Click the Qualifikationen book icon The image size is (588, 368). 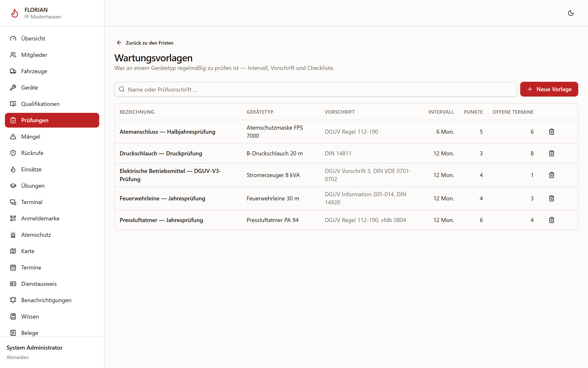tap(13, 104)
